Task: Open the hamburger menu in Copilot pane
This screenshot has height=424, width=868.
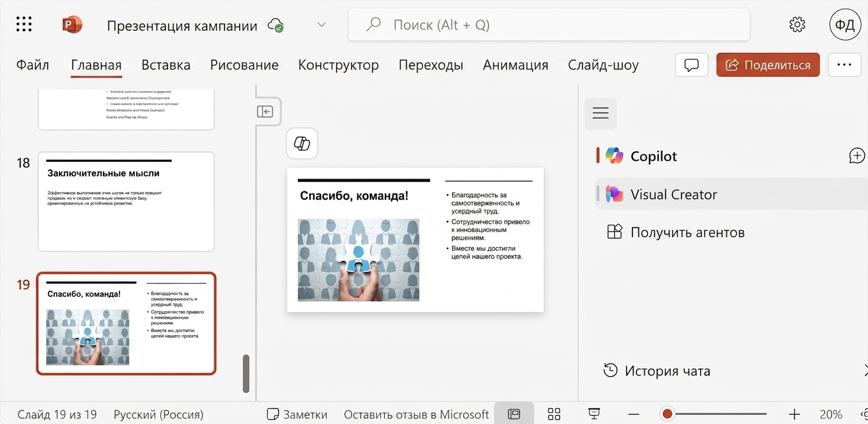Action: pyautogui.click(x=601, y=113)
